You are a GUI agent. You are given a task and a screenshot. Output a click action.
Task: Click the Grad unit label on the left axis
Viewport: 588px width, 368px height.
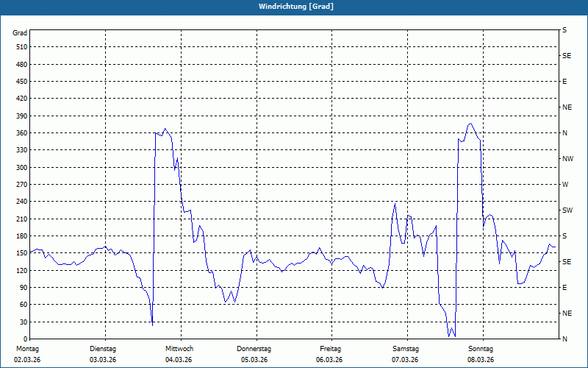[20, 33]
